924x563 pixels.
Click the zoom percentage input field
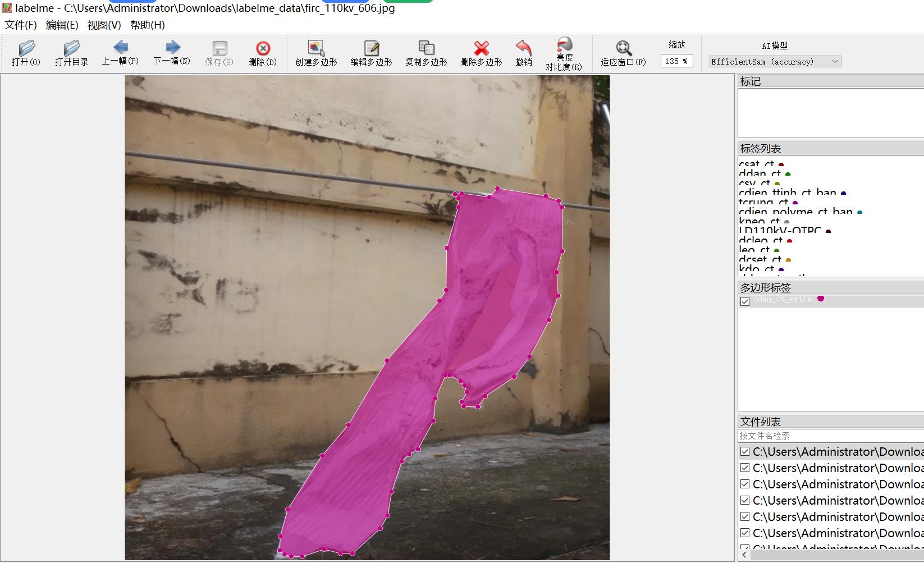(x=676, y=61)
